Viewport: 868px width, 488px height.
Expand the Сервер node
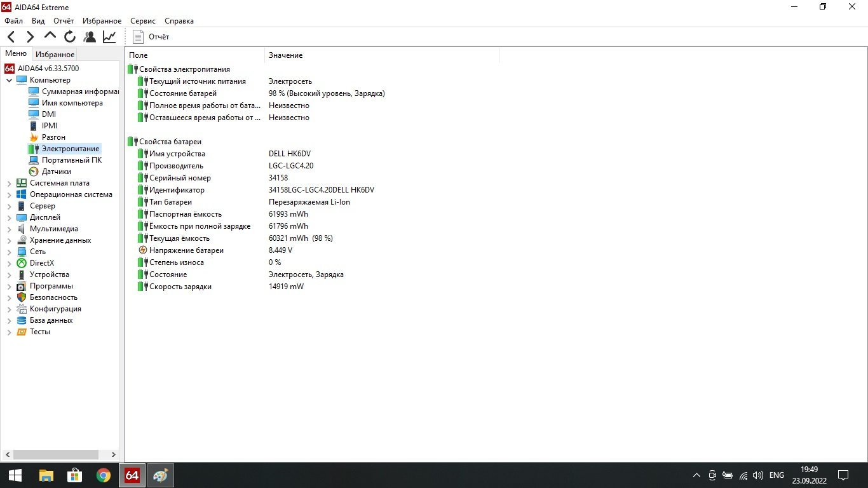(10, 206)
